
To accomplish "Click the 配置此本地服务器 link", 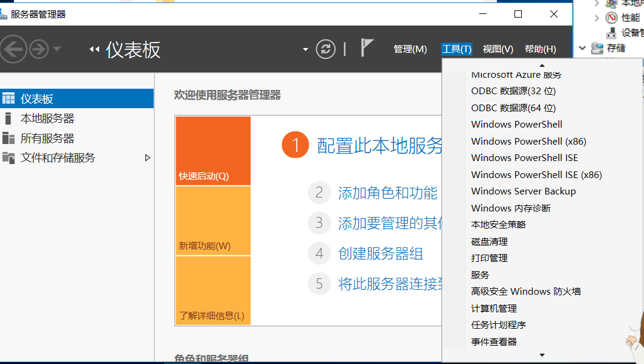I will [x=379, y=146].
